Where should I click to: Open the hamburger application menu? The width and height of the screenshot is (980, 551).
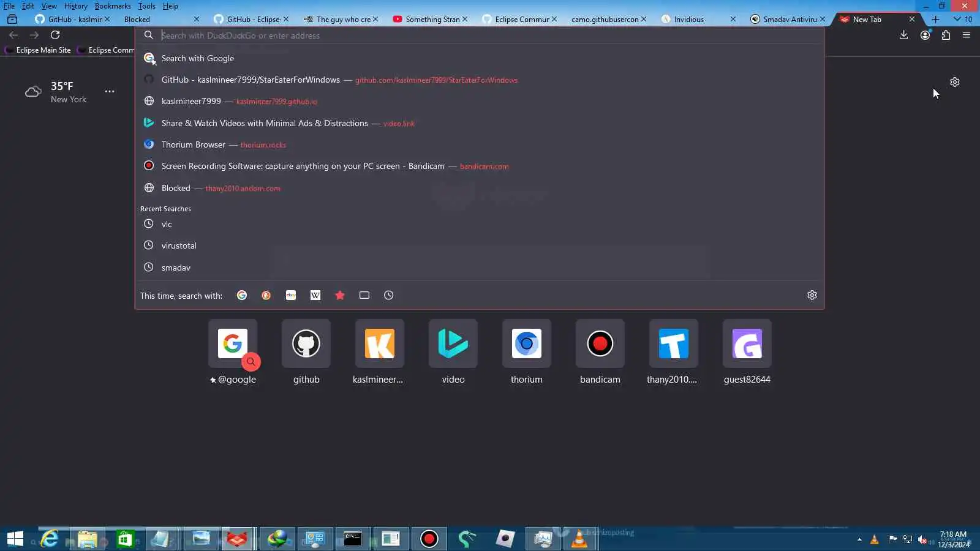[967, 35]
